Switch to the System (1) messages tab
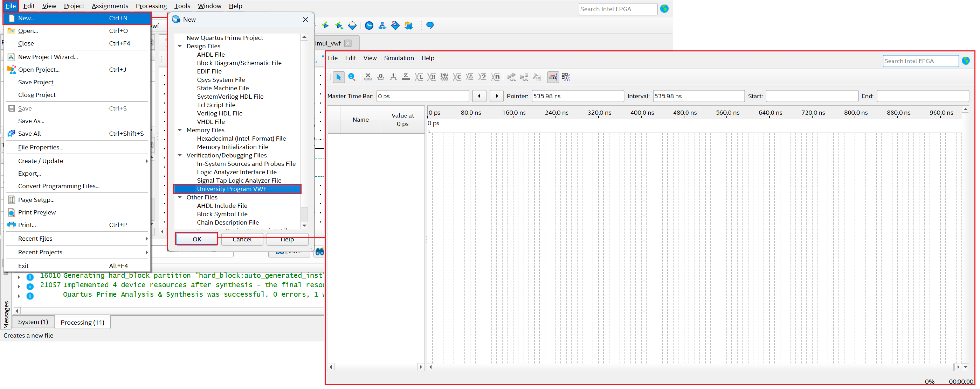980x389 pixels. (33, 322)
